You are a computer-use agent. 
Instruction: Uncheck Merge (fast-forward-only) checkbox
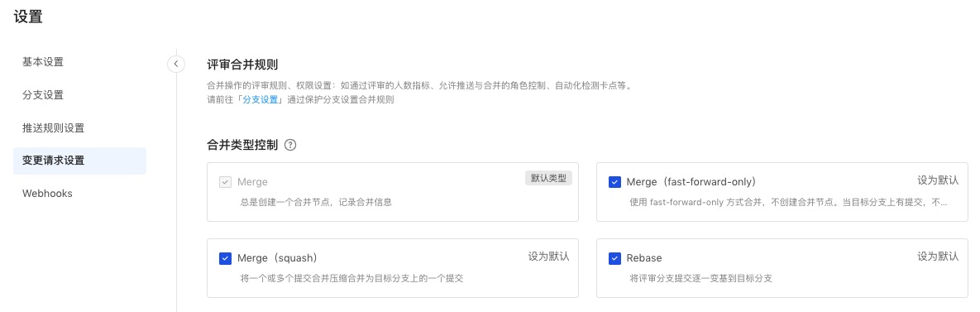(x=614, y=182)
